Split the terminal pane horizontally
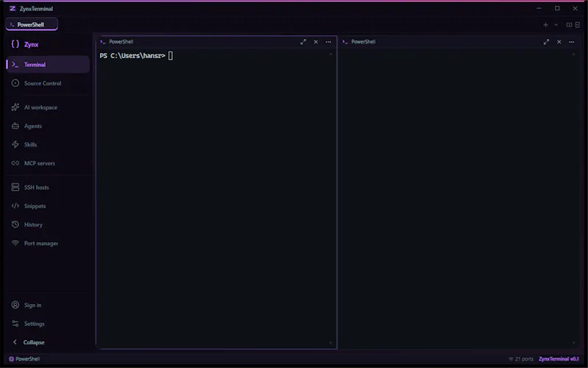Screen dimensions: 588x368 click(x=578, y=25)
